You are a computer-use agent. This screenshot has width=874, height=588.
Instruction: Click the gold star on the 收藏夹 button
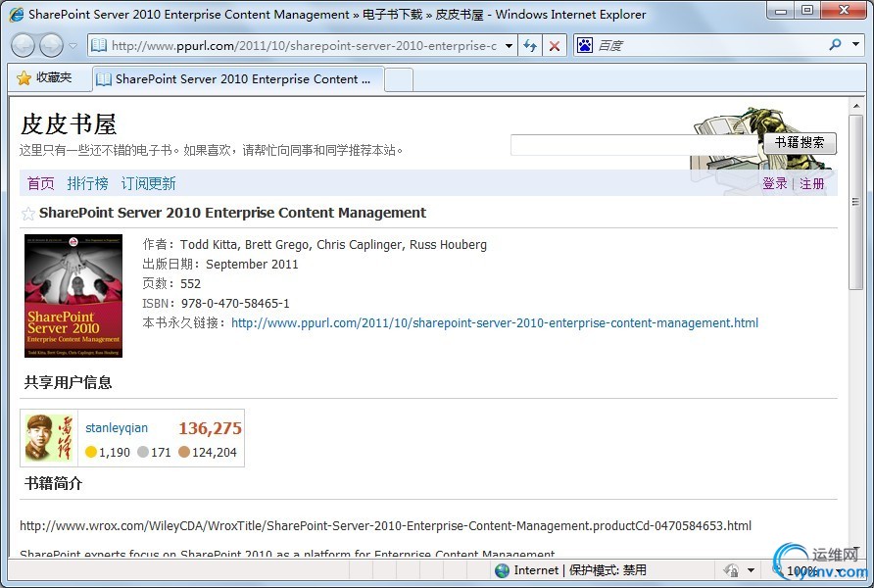click(x=24, y=78)
